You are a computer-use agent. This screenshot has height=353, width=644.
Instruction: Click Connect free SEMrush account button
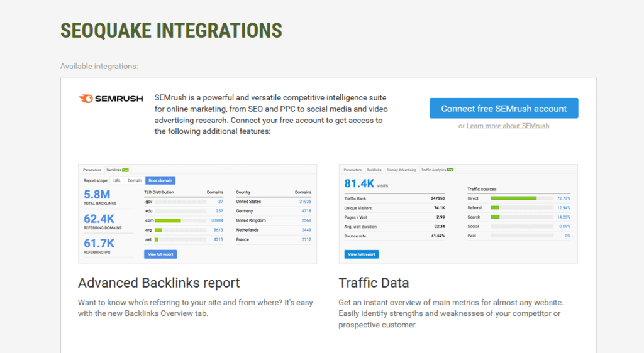[504, 108]
